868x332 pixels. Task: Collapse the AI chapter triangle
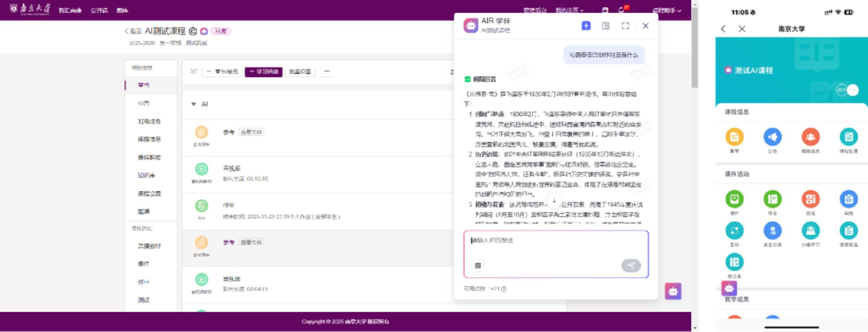194,104
